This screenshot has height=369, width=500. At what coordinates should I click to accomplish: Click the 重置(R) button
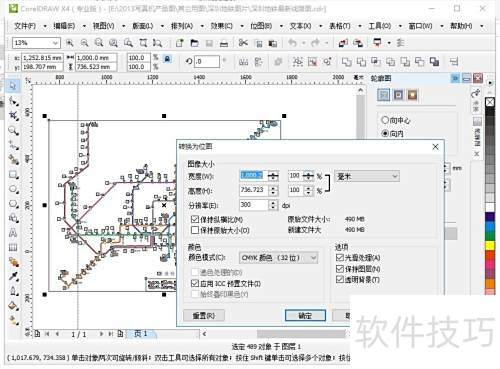[204, 315]
